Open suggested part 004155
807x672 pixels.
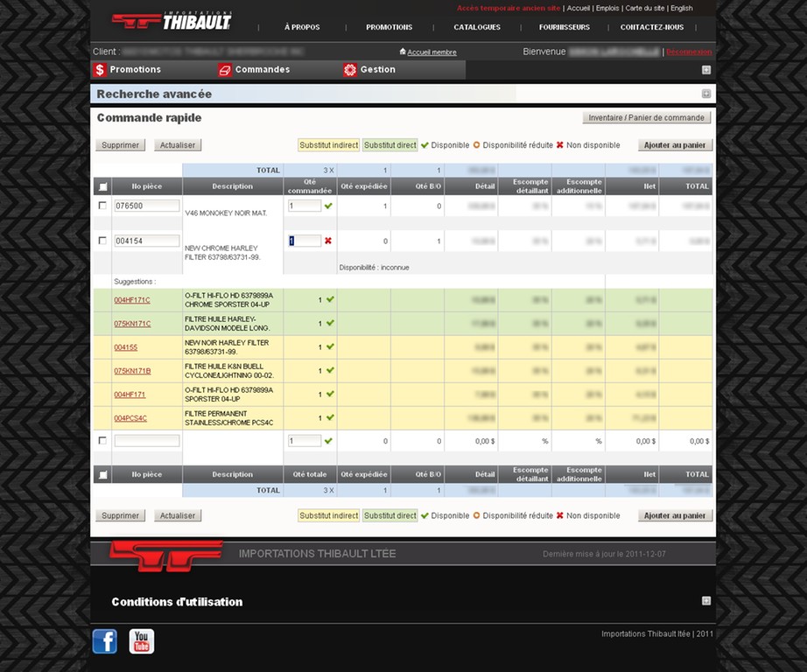click(125, 347)
